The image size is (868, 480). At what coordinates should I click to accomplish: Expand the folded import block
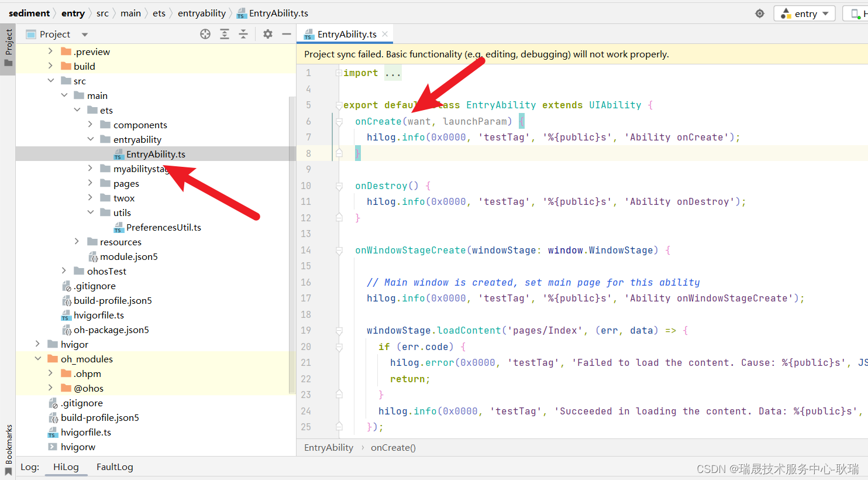pos(339,73)
